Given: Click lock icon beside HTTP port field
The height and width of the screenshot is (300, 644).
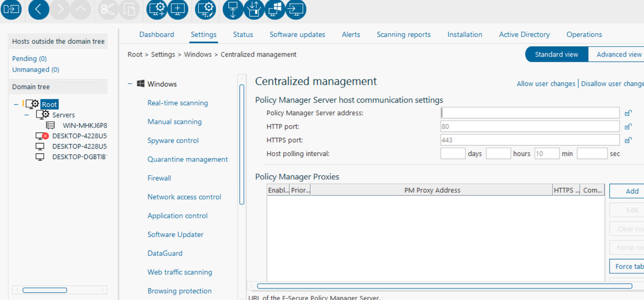Looking at the screenshot, I should pos(628,127).
